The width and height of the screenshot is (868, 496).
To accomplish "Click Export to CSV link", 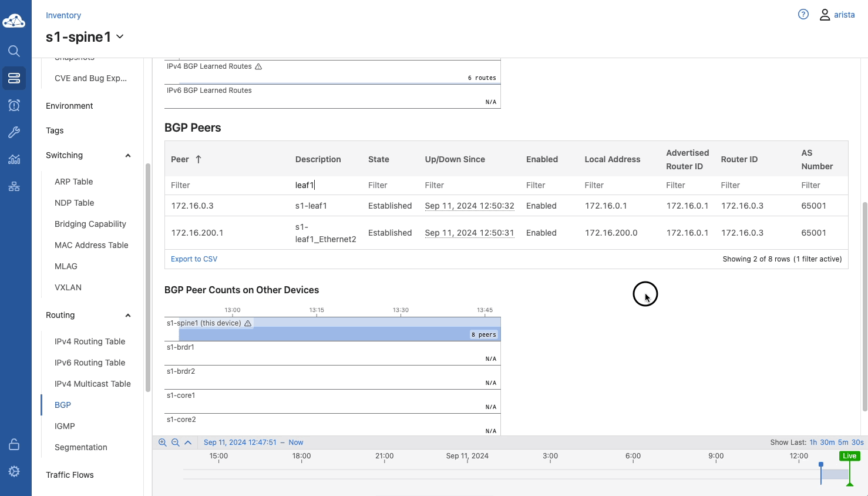I will click(x=194, y=259).
